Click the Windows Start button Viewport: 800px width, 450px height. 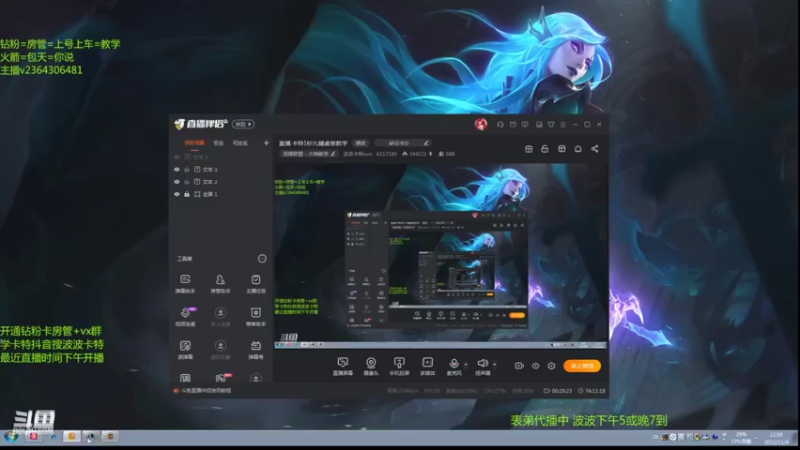coord(11,436)
